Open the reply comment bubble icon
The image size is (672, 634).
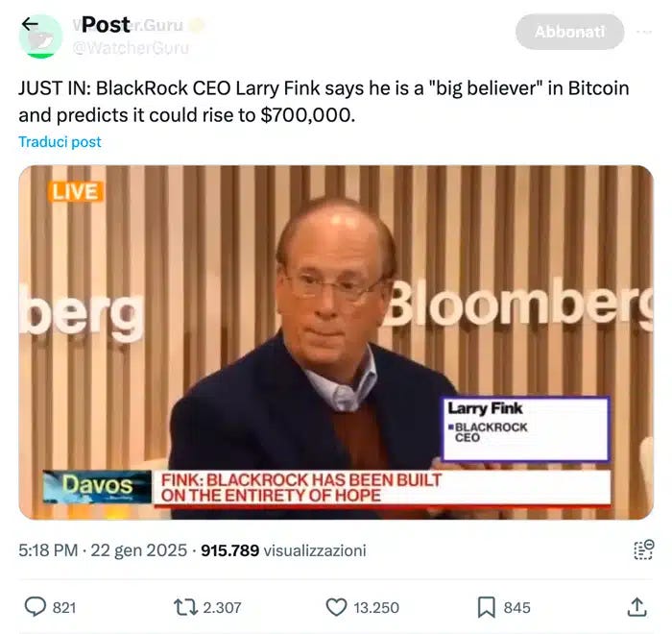36,607
